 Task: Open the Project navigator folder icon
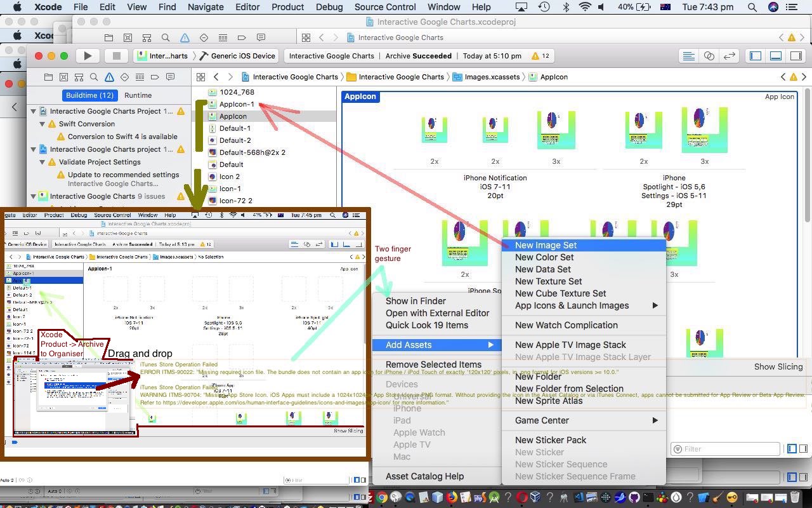click(x=48, y=76)
